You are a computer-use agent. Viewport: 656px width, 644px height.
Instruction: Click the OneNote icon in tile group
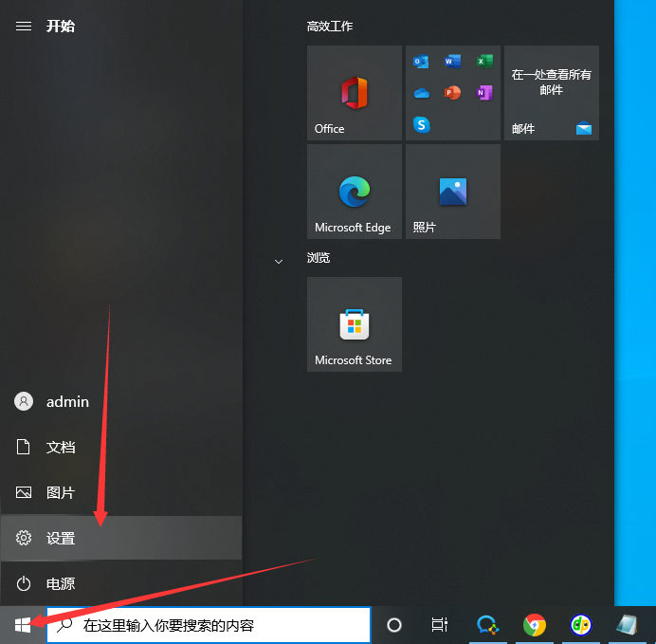tap(483, 93)
